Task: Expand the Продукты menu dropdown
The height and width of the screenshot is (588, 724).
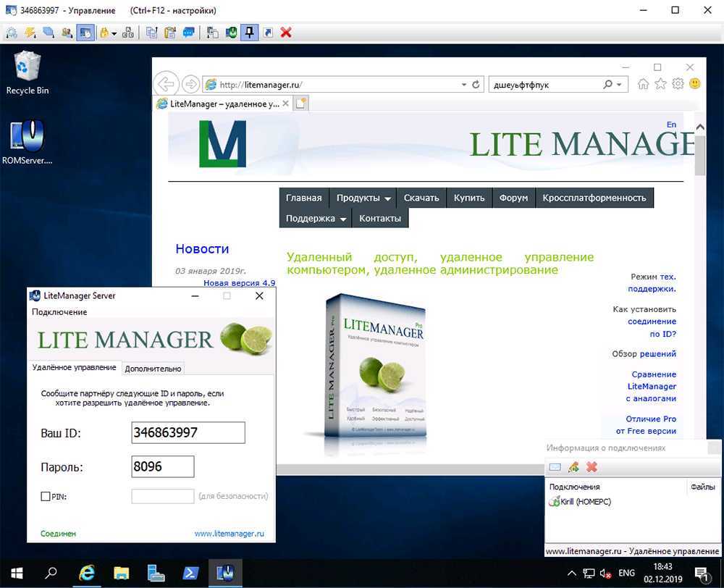Action: coord(363,198)
